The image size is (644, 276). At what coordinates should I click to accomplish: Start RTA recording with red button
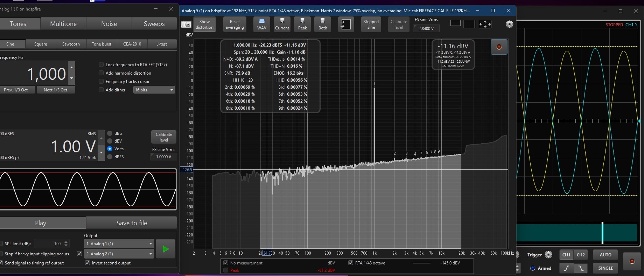[499, 47]
